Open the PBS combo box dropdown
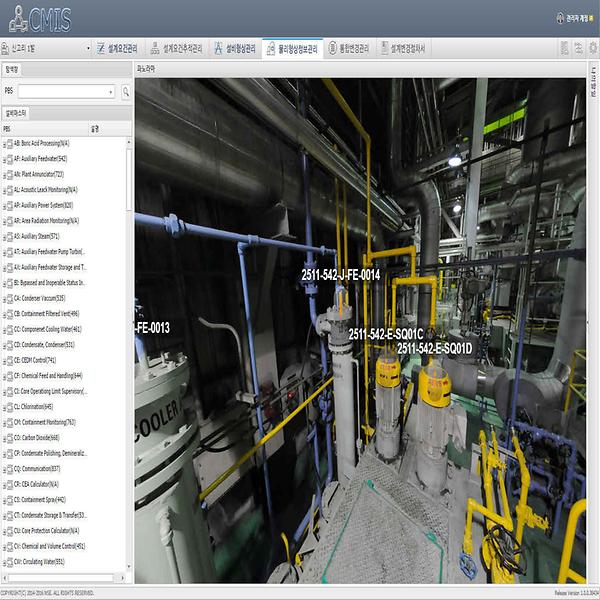 coord(110,91)
